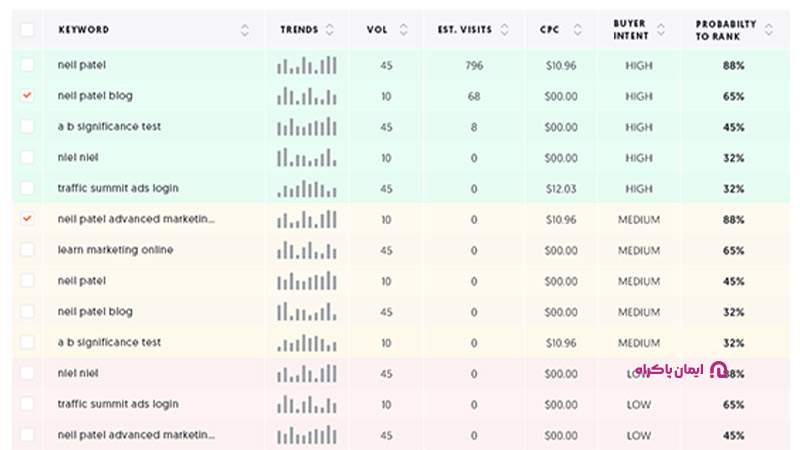Screen dimensions: 800x450
Task: Select the HIGH intent 'niel niel' row checkbox
Action: 27,157
